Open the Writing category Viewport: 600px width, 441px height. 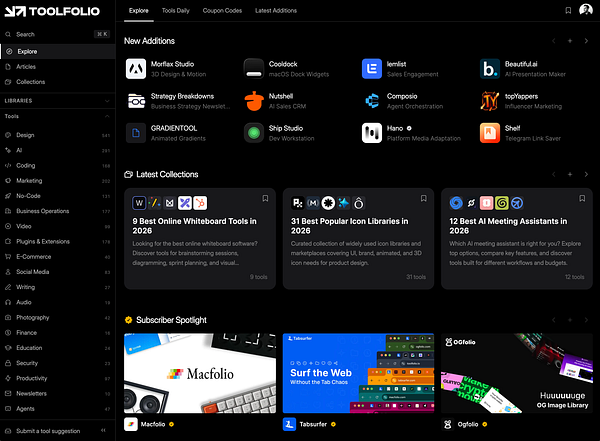pyautogui.click(x=58, y=287)
